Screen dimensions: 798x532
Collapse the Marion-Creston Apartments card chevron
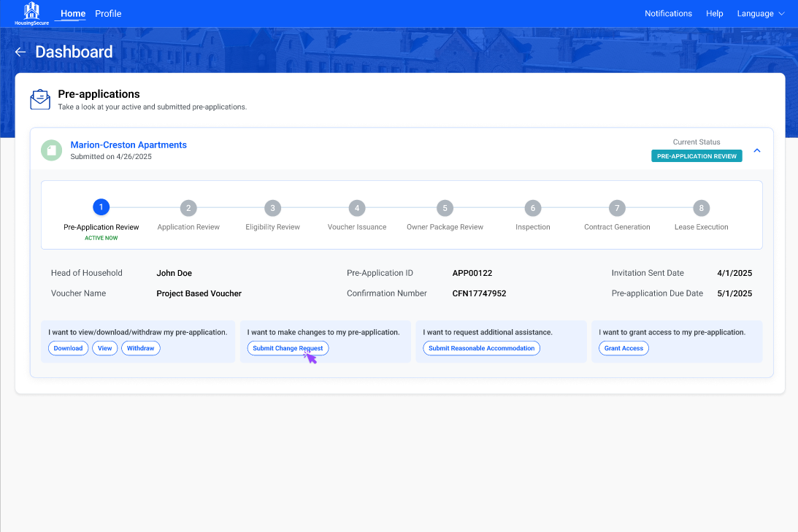(757, 150)
